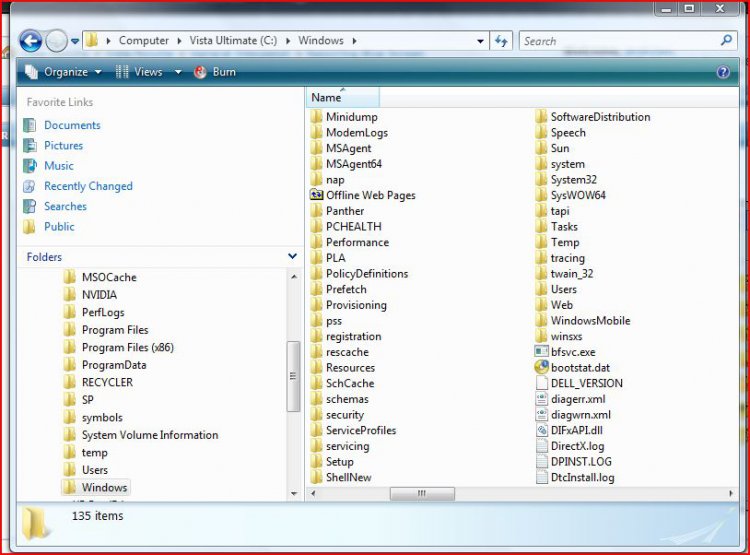This screenshot has height=555, width=750.
Task: Click the file list scroll left arrow
Action: (x=313, y=493)
